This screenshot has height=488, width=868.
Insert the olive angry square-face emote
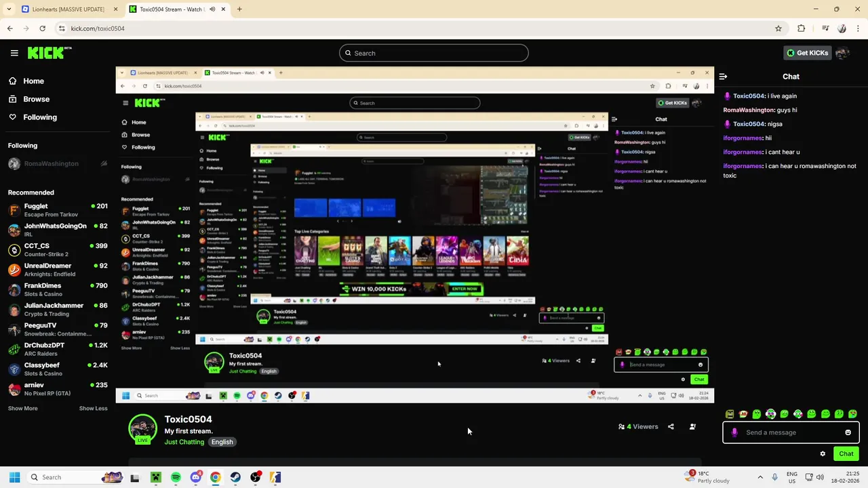[730, 414]
